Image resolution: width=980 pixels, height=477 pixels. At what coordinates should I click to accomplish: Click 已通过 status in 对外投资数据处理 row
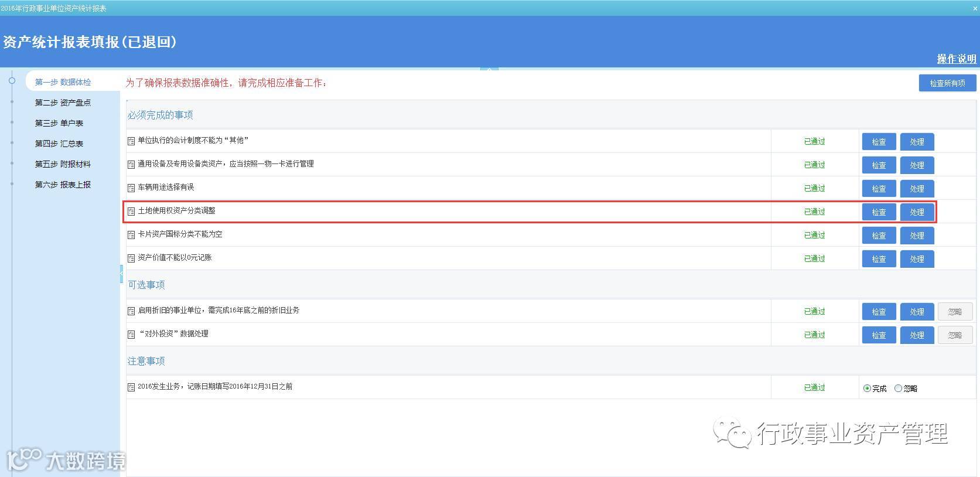pyautogui.click(x=814, y=335)
